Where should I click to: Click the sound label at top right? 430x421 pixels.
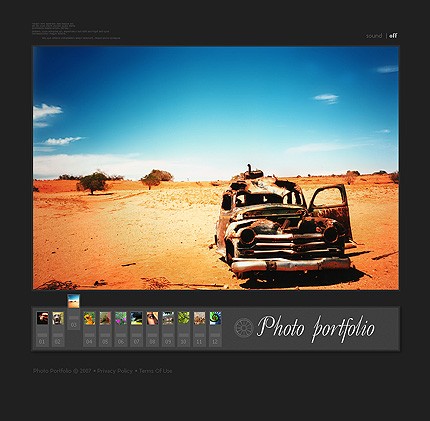click(x=374, y=36)
